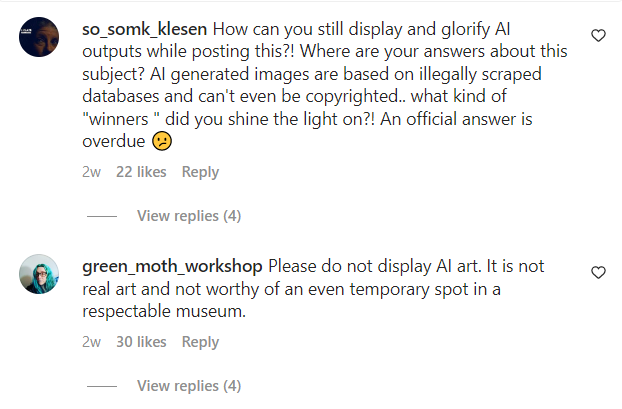This screenshot has height=409, width=622.
Task: Open the 2w timestamp on green_moth_workshop's comment
Action: [91, 342]
